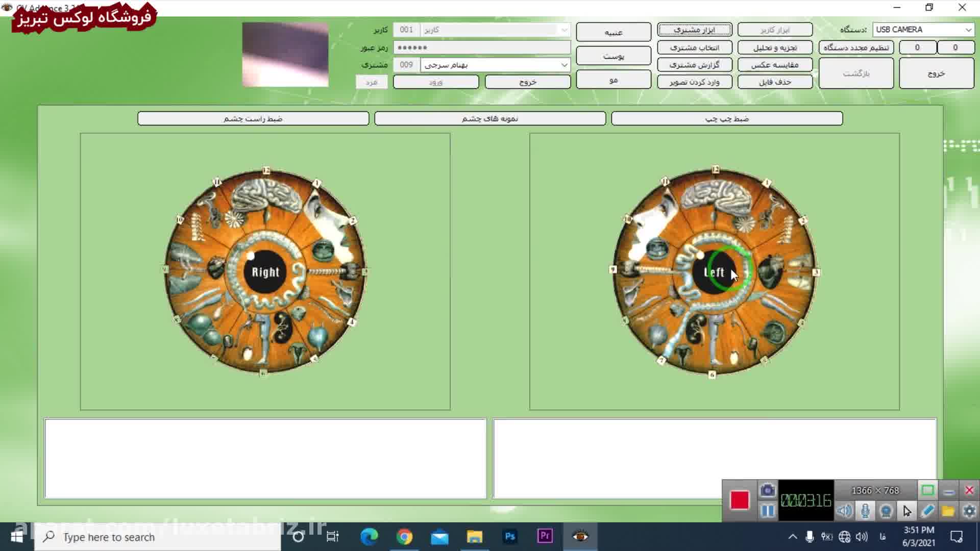Switch to ضبط راست چشم tab
This screenshot has height=551, width=980.
tap(253, 118)
